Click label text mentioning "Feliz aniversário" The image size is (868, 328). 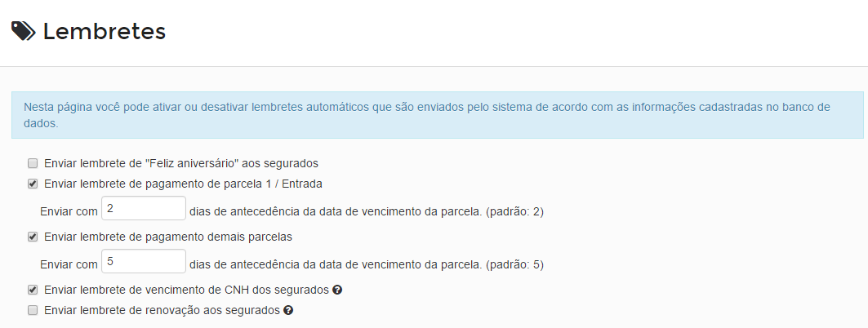point(181,164)
